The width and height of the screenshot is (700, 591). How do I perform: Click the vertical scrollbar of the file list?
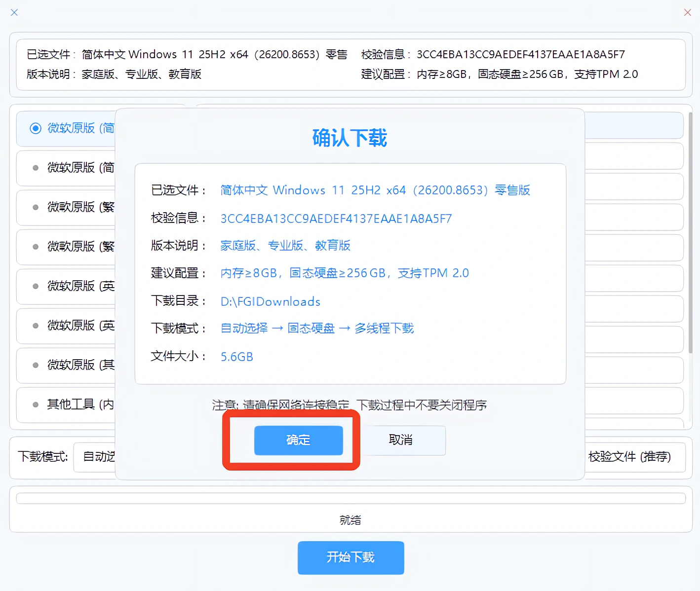pyautogui.click(x=690, y=232)
